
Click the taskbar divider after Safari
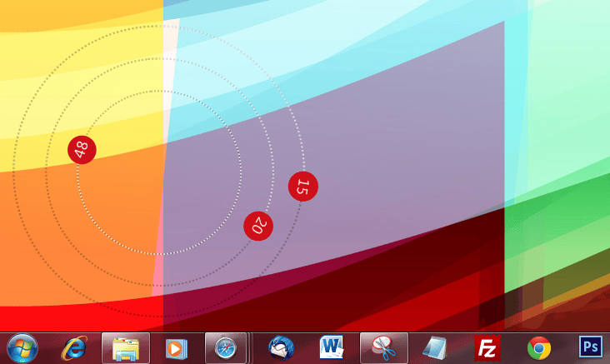[250, 348]
